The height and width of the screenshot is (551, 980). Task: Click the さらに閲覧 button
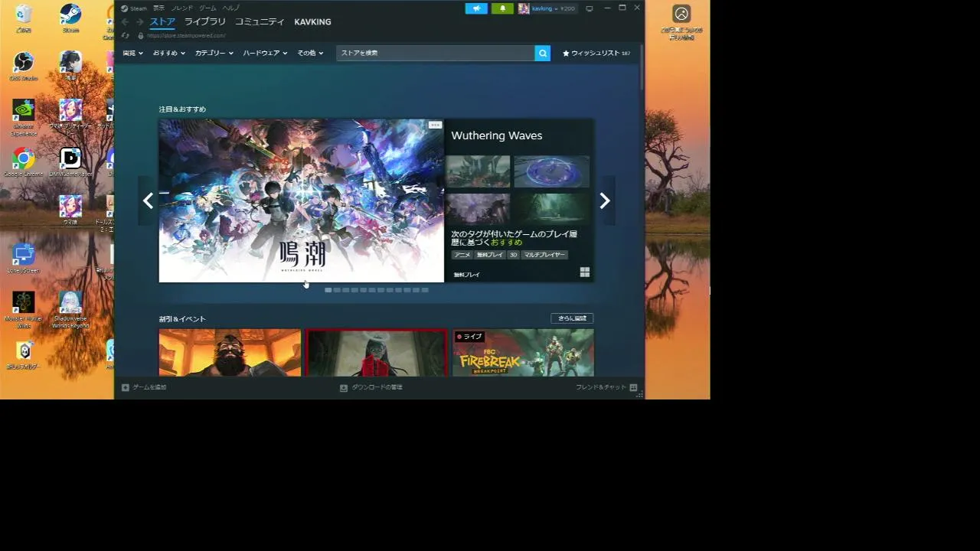pyautogui.click(x=572, y=318)
